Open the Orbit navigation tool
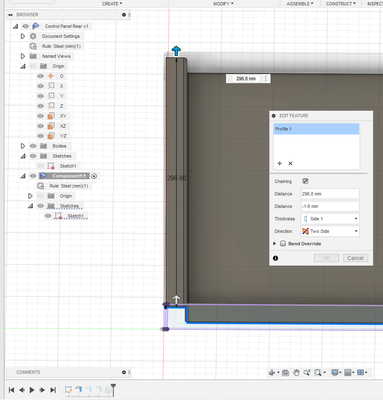 tap(272, 373)
